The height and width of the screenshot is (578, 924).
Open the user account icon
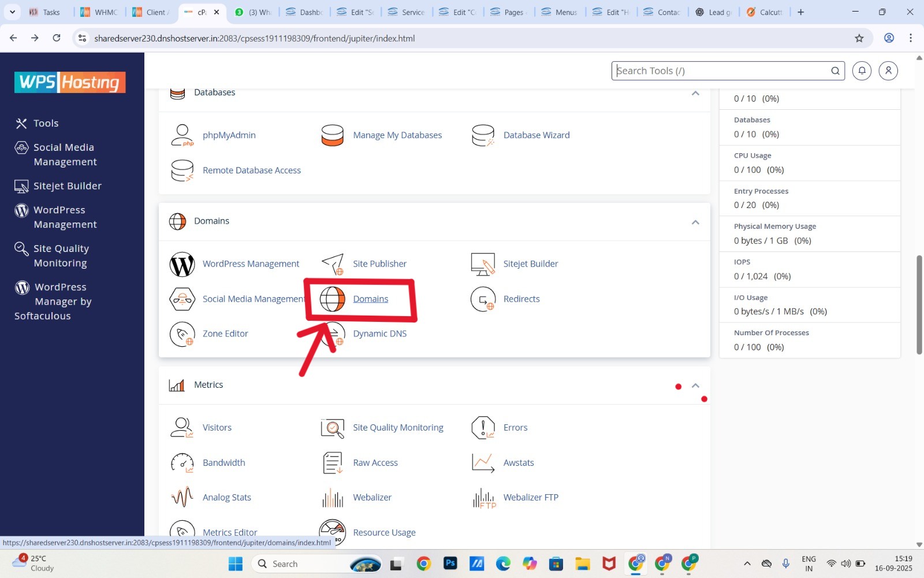click(x=888, y=71)
